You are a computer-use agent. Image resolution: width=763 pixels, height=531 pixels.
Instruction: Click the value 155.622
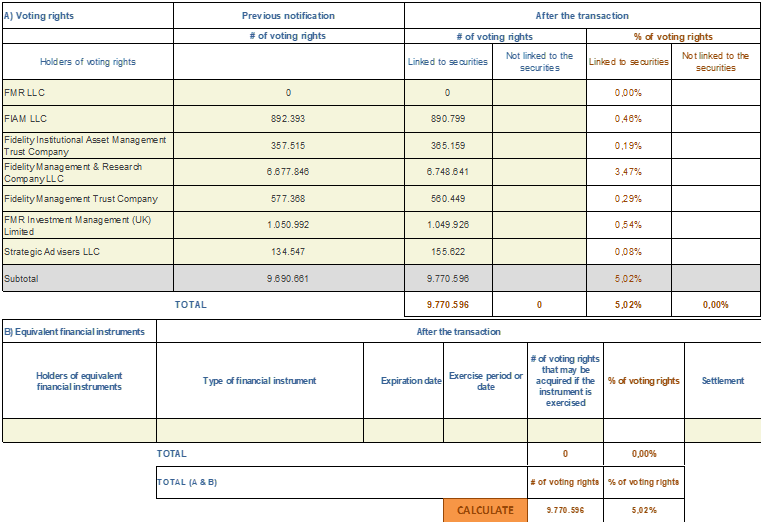[448, 252]
